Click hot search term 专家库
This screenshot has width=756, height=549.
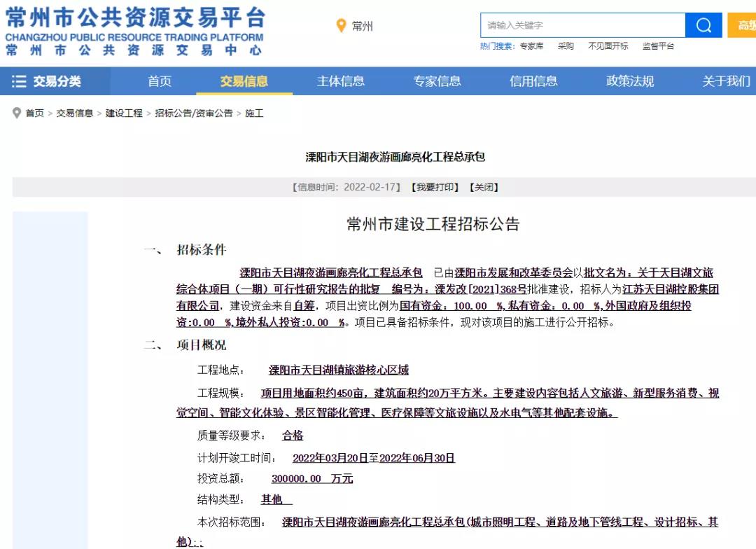tap(531, 46)
